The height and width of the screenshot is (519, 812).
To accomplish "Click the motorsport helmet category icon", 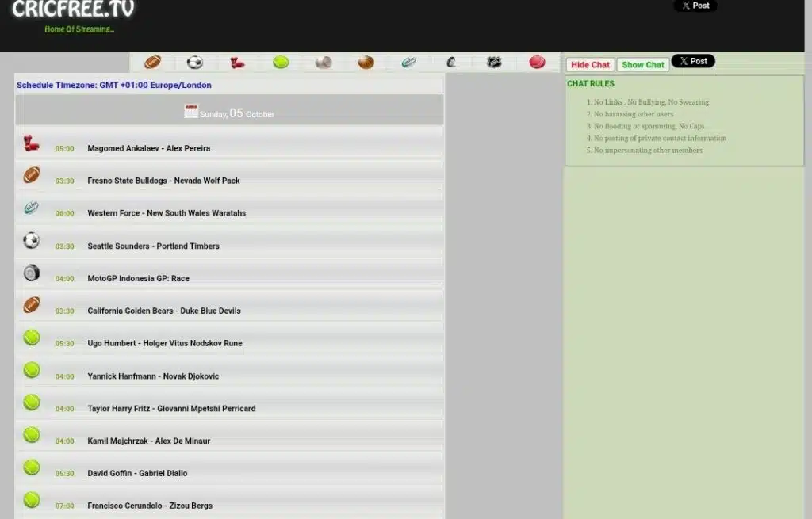I will 451,62.
